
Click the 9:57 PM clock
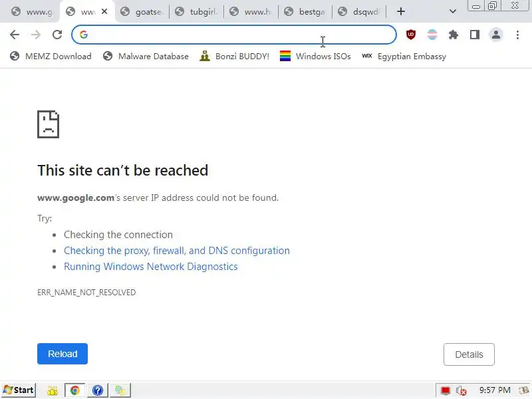(495, 390)
